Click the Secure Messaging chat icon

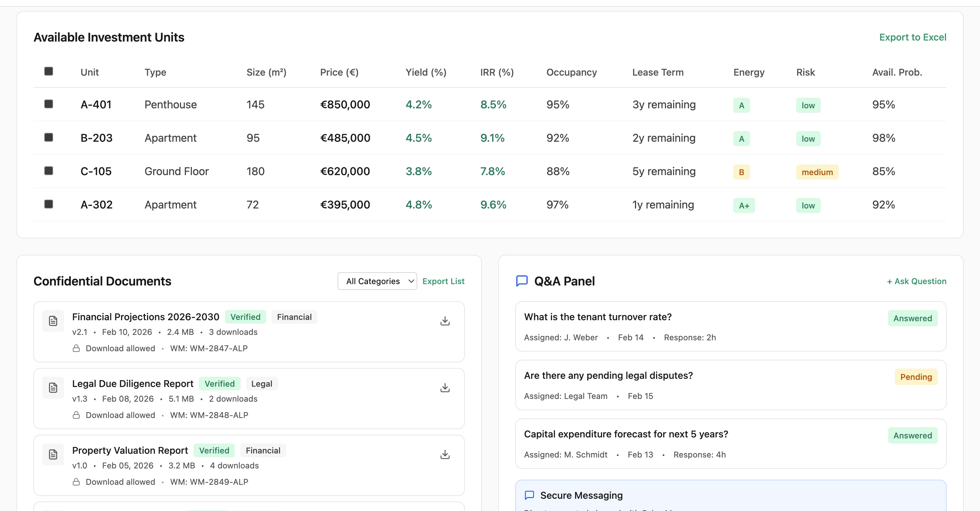(529, 495)
